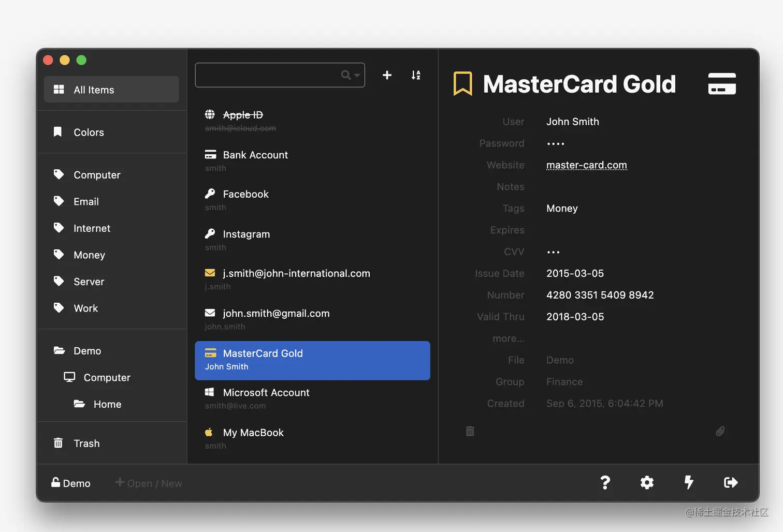Click the empty Notes field label
The width and height of the screenshot is (783, 532).
click(510, 187)
